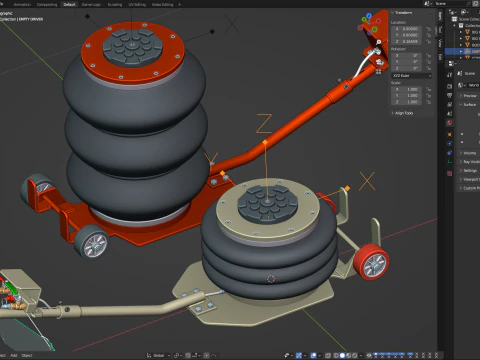Image resolution: width=480 pixels, height=360 pixels.
Task: Open the Scene properties tab icon
Action: [450, 113]
